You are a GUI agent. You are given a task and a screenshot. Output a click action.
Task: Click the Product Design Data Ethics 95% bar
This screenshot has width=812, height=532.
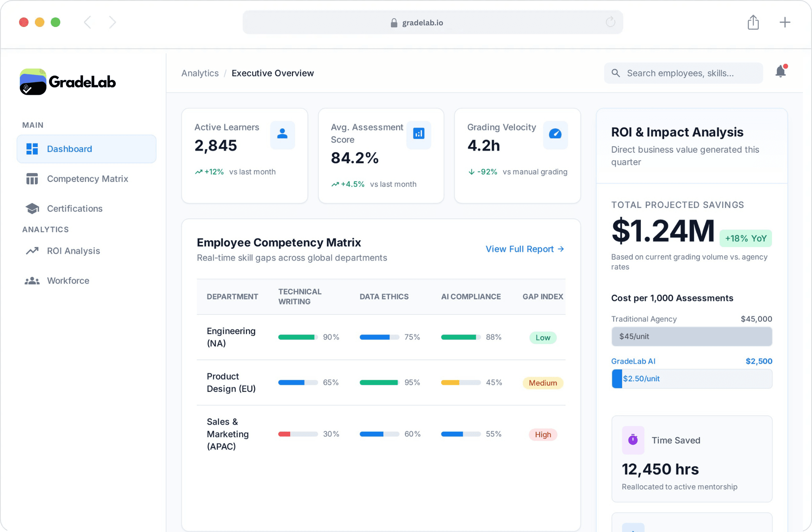(379, 383)
